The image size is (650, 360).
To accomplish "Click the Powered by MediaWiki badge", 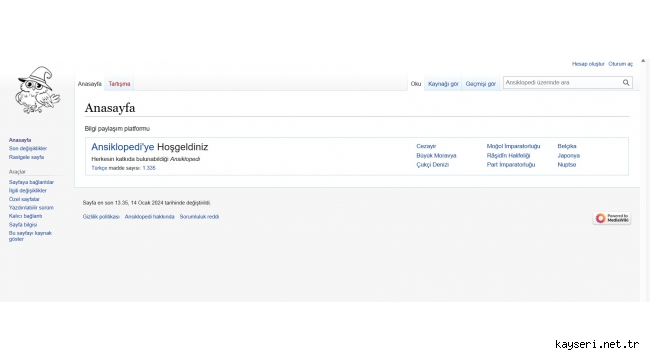I will 612,218.
